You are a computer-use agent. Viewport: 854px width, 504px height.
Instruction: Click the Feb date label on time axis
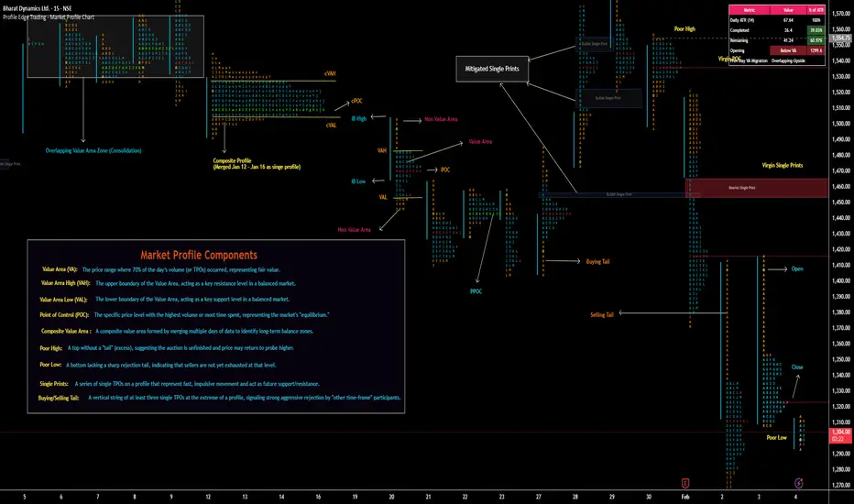tap(685, 497)
